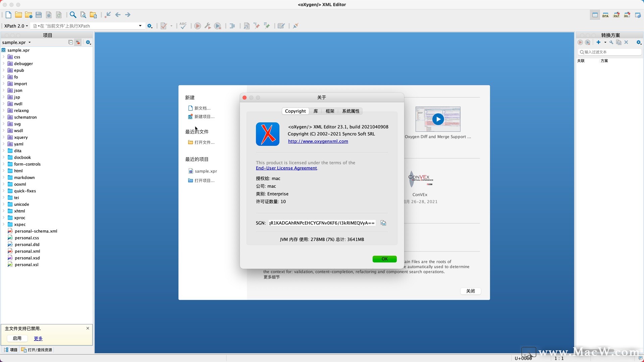
Task: Switch to the 系统属性 tab
Action: [x=350, y=111]
